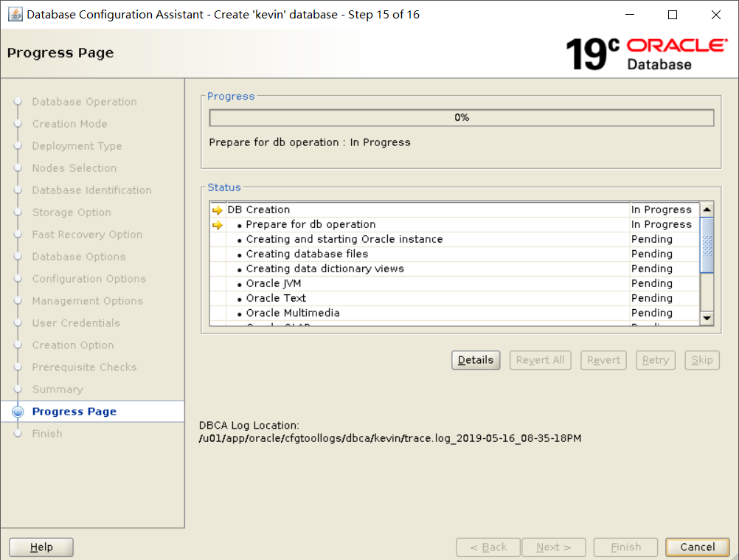Select Database Options step
This screenshot has width=739, height=560.
pos(79,257)
